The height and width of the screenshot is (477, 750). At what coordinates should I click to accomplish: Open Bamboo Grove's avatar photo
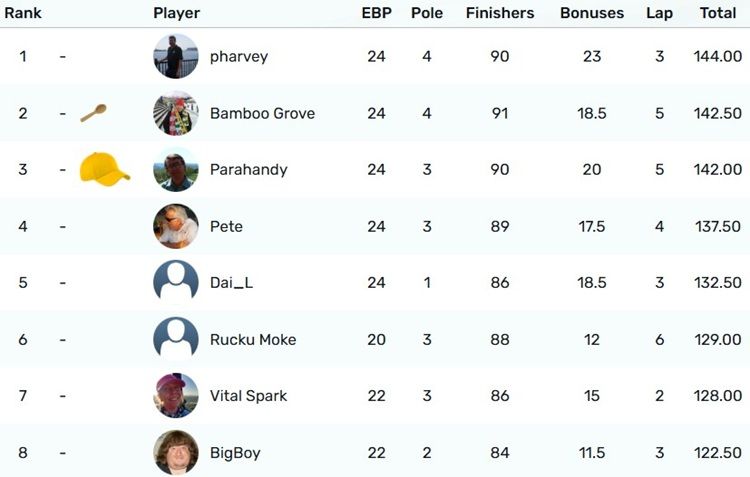coord(176,113)
